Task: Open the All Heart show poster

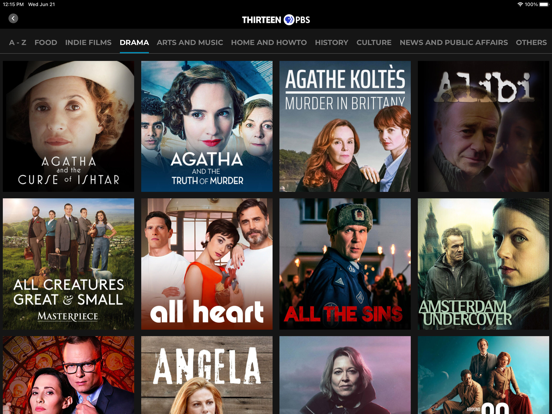Action: (207, 264)
